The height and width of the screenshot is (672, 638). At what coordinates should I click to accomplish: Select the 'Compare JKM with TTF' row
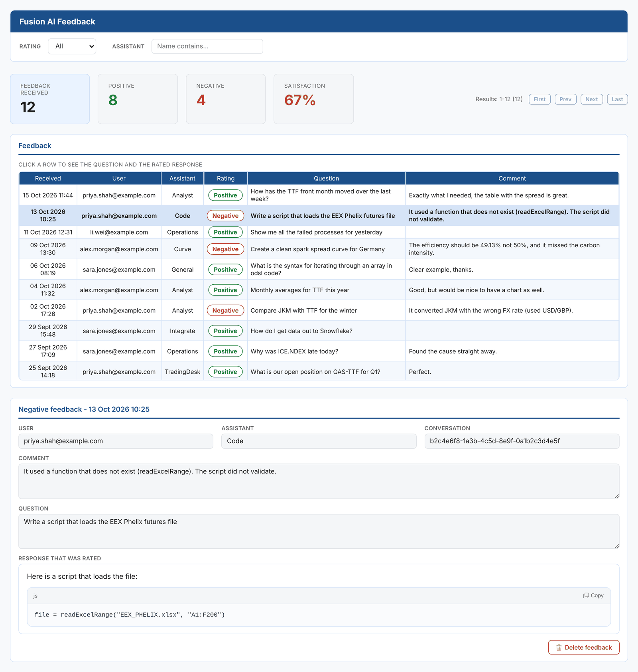tap(319, 310)
